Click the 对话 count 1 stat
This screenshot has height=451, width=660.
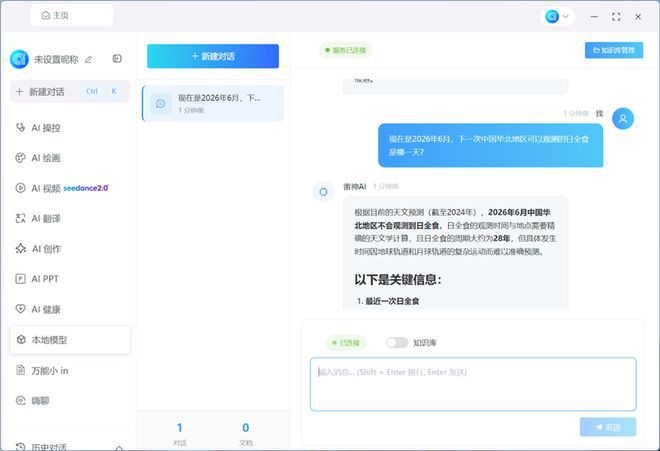180,434
